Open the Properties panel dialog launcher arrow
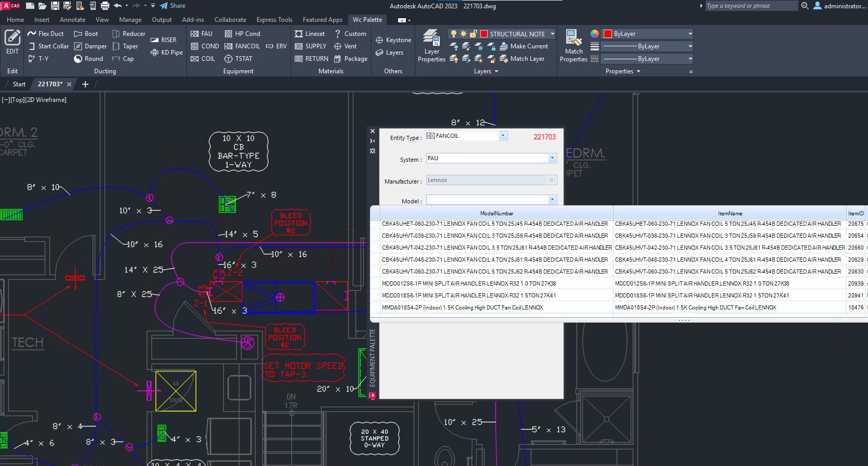This screenshot has width=868, height=466. point(691,72)
